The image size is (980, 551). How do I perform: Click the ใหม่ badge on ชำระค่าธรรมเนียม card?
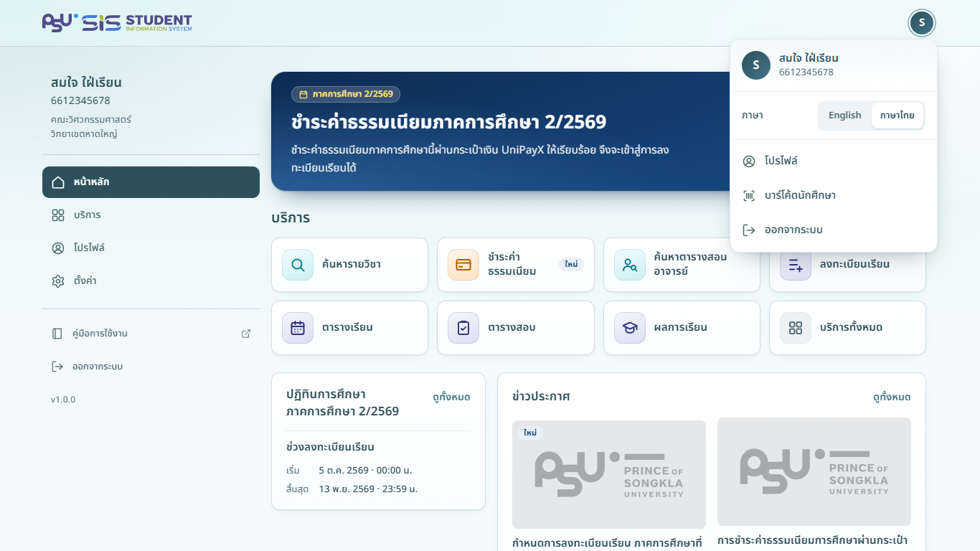click(571, 265)
